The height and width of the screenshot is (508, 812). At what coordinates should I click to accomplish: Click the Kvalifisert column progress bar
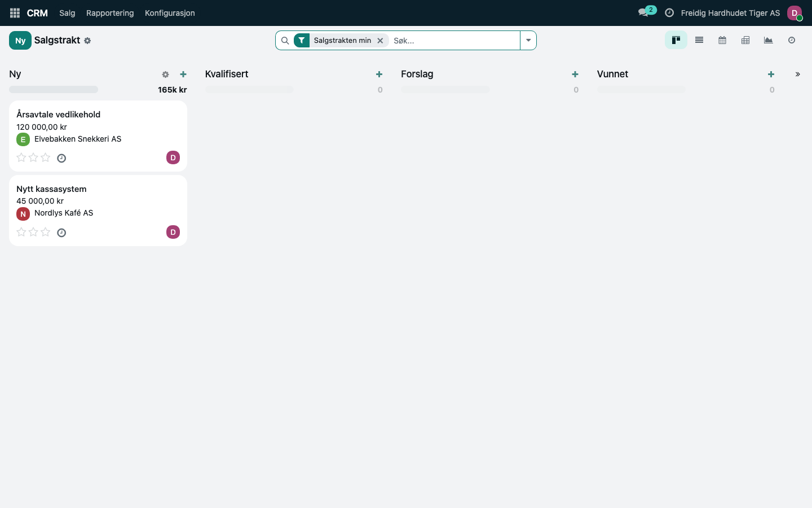click(249, 89)
